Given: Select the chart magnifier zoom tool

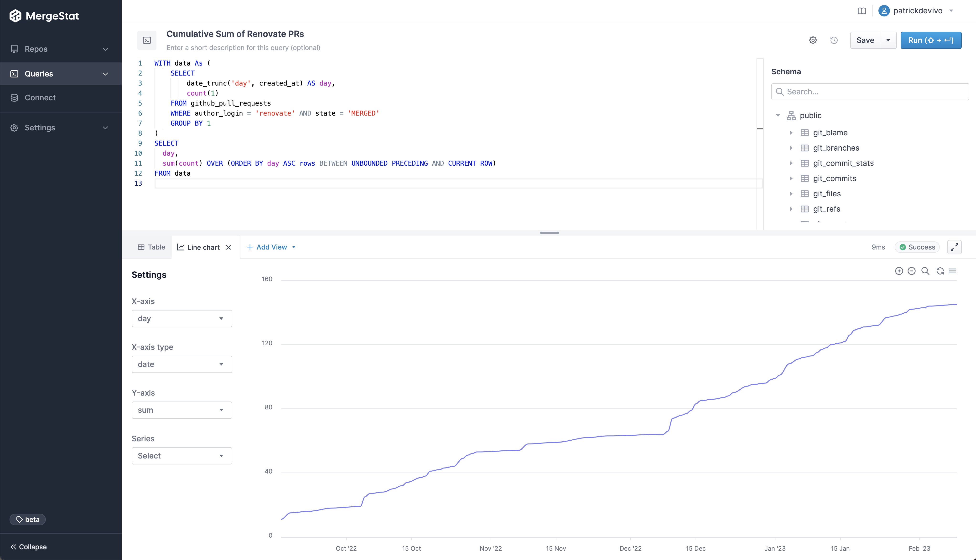Looking at the screenshot, I should tap(925, 271).
